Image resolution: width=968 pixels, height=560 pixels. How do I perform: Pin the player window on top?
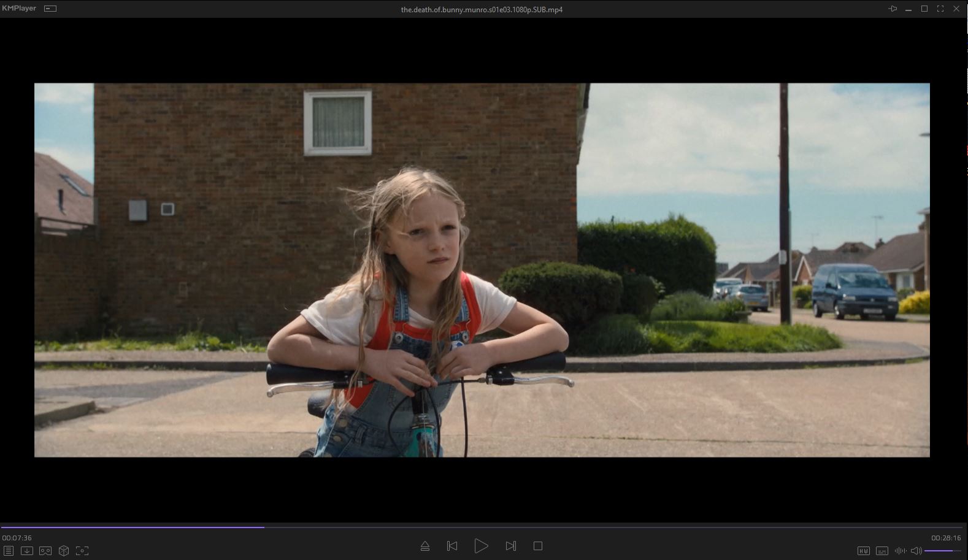[x=893, y=9]
